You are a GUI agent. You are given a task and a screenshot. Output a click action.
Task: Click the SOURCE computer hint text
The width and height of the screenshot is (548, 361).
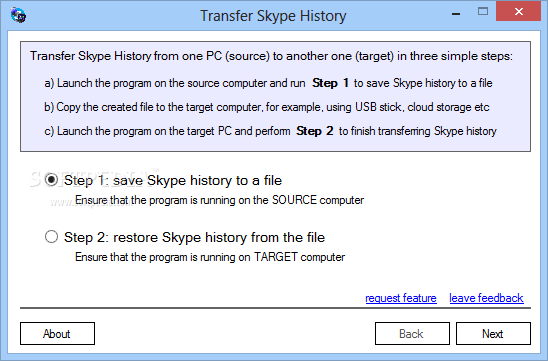click(x=219, y=200)
